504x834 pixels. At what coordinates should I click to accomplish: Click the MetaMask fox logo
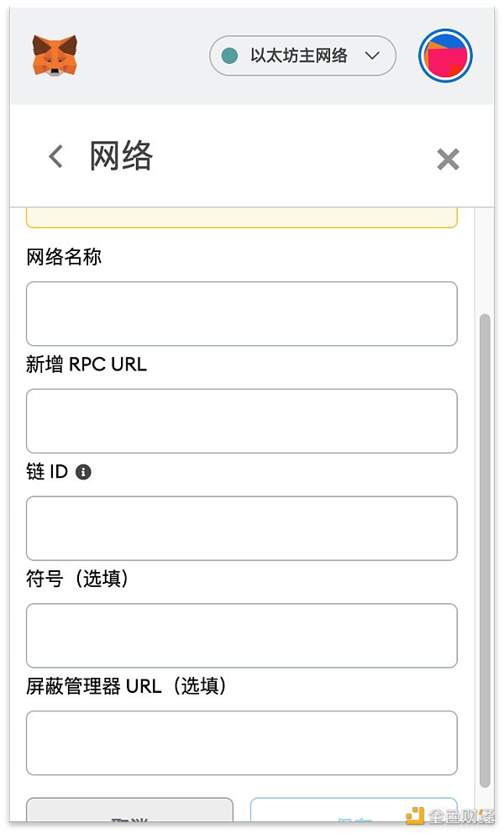(x=55, y=55)
